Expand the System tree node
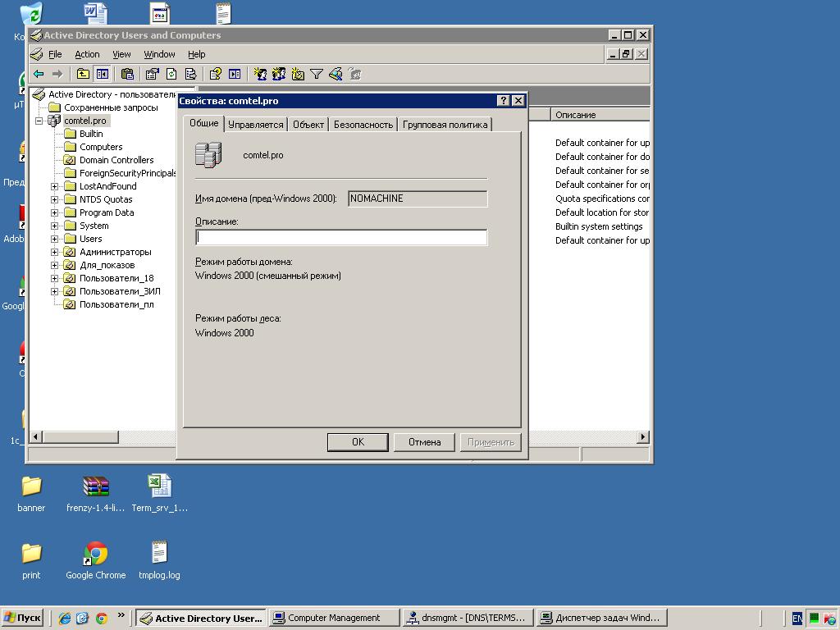Image resolution: width=840 pixels, height=630 pixels. (x=55, y=226)
